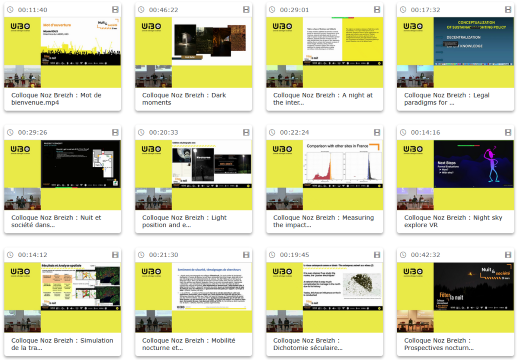Image resolution: width=519 pixels, height=360 pixels.
Task: Click the clock icon beside 00:14:12
Action: [10, 255]
